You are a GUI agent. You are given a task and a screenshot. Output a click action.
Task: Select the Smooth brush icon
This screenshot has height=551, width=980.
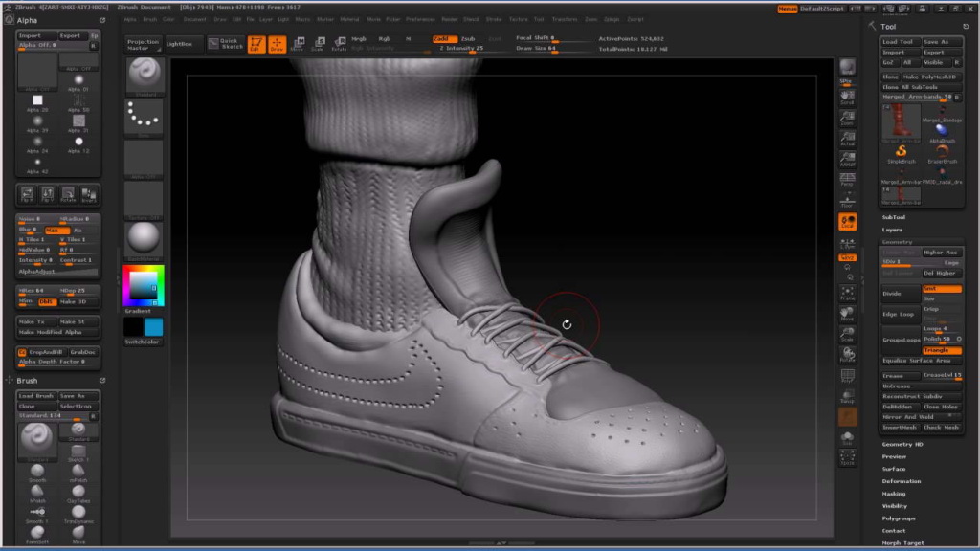click(x=37, y=472)
